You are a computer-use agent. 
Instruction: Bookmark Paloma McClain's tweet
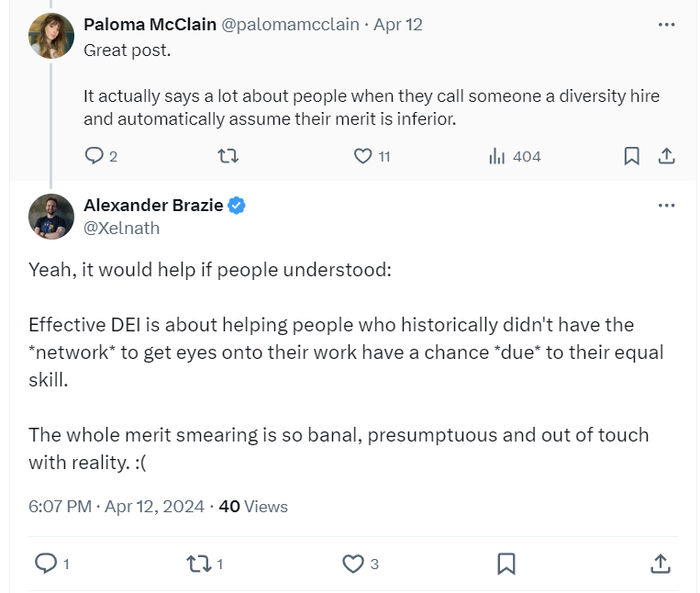pos(631,156)
